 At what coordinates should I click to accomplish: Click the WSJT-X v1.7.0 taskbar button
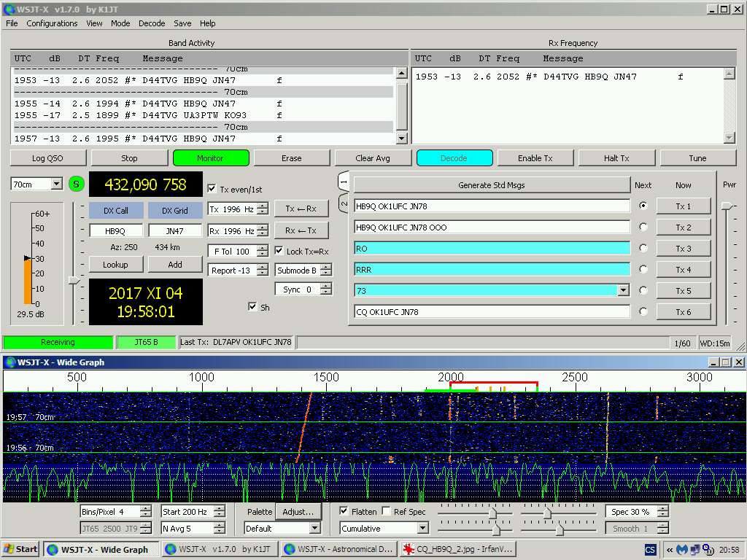[x=220, y=549]
